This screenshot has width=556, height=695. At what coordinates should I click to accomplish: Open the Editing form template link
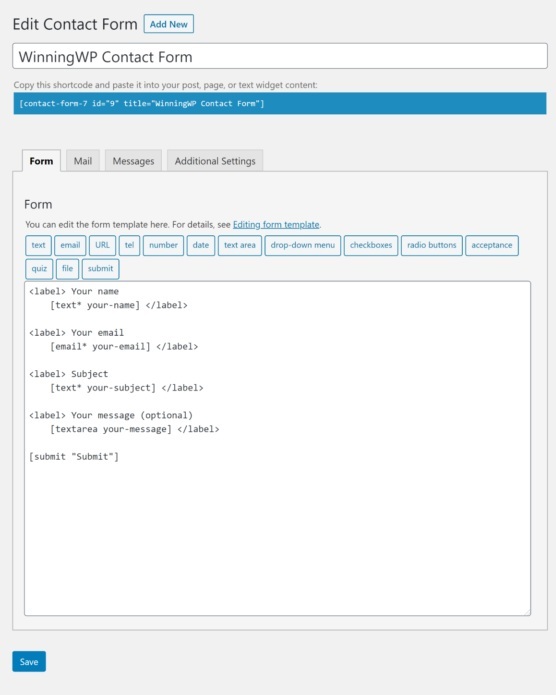point(276,225)
